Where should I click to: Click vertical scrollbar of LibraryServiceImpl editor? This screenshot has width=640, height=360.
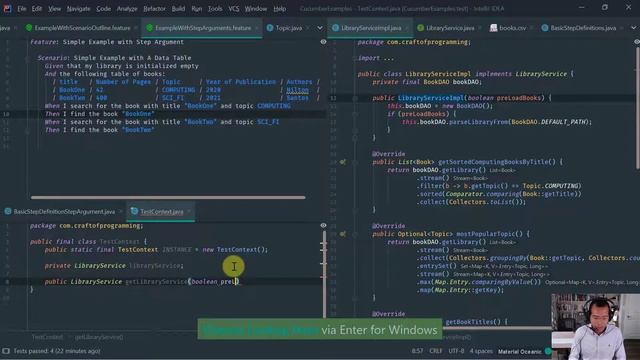coord(638,107)
